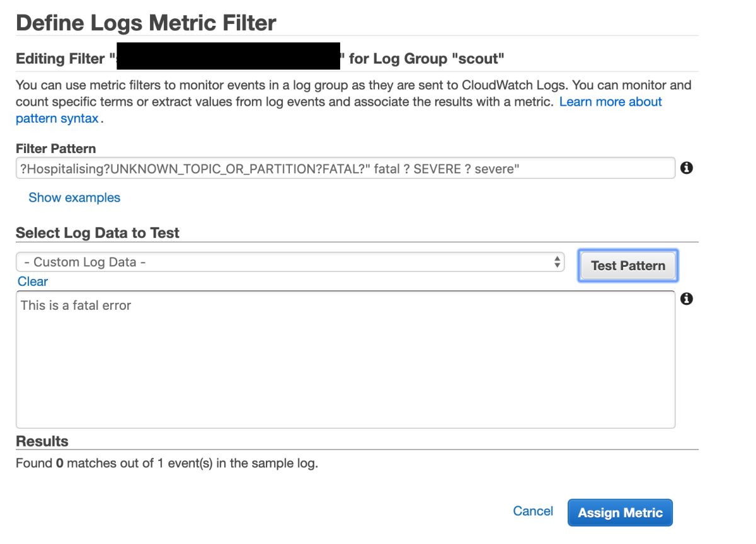This screenshot has width=756, height=544.
Task: Click inside the 'This is a fatal error' text area
Action: tap(345, 359)
